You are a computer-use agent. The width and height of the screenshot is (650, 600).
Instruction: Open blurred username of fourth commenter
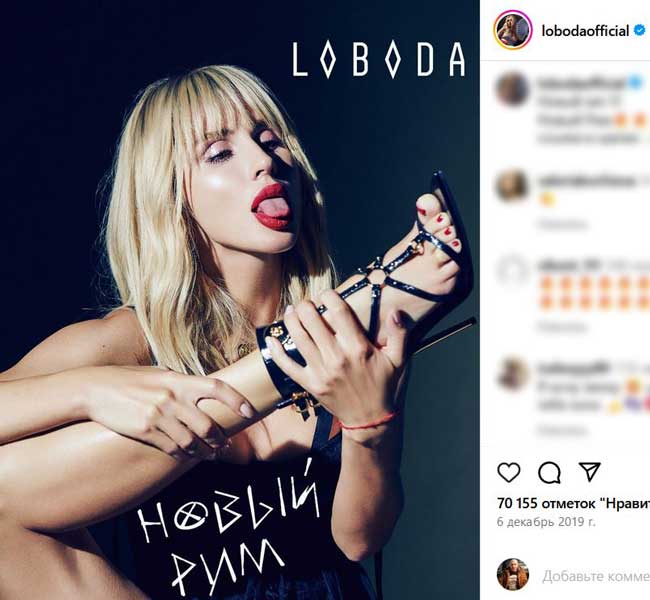573,367
